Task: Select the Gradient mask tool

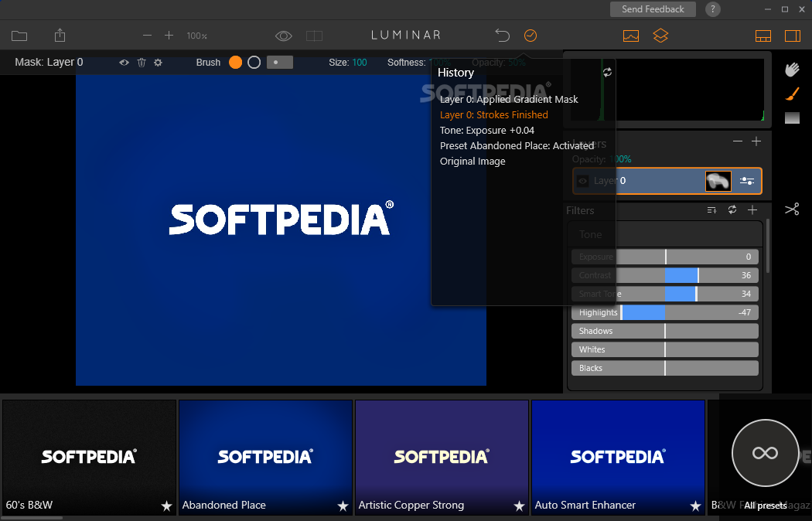Action: tap(792, 118)
